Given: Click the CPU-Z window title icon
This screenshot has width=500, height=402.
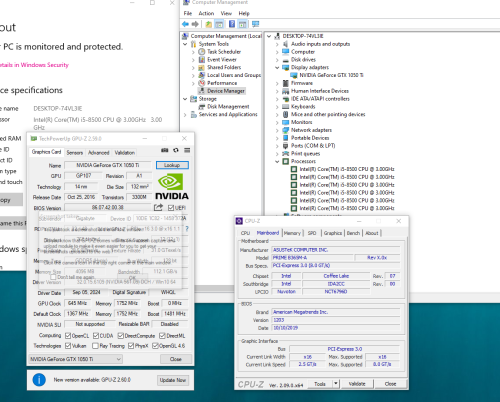Looking at the screenshot, I should point(239,221).
